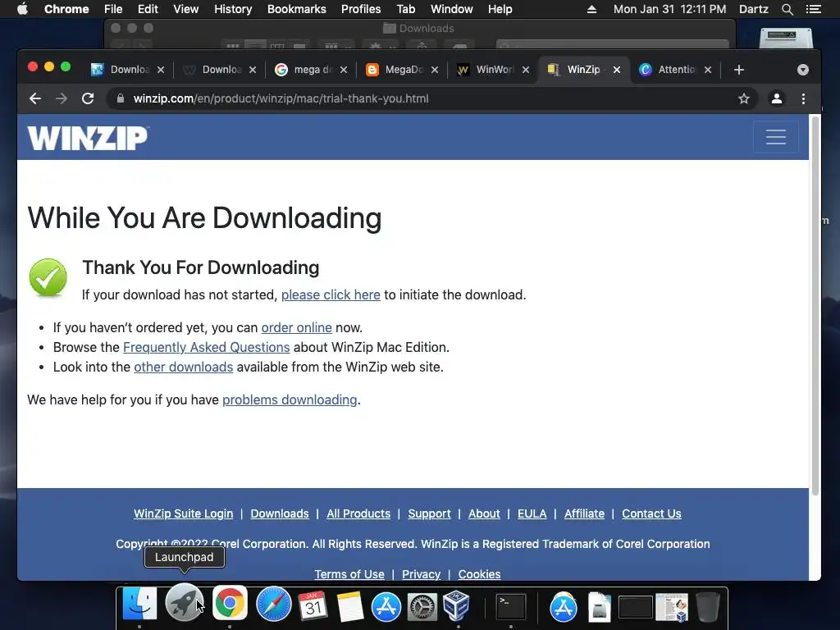Expand the tab search dropdown arrow
840x630 pixels.
point(802,70)
